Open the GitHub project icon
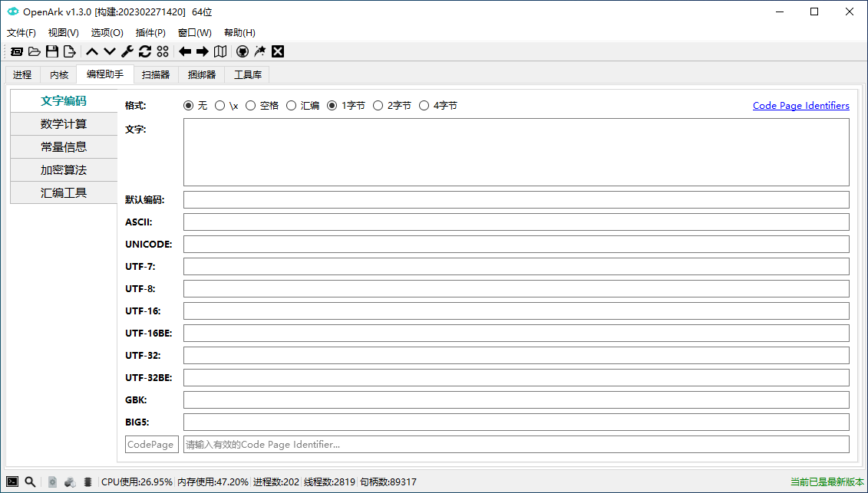The height and width of the screenshot is (493, 868). coord(242,51)
